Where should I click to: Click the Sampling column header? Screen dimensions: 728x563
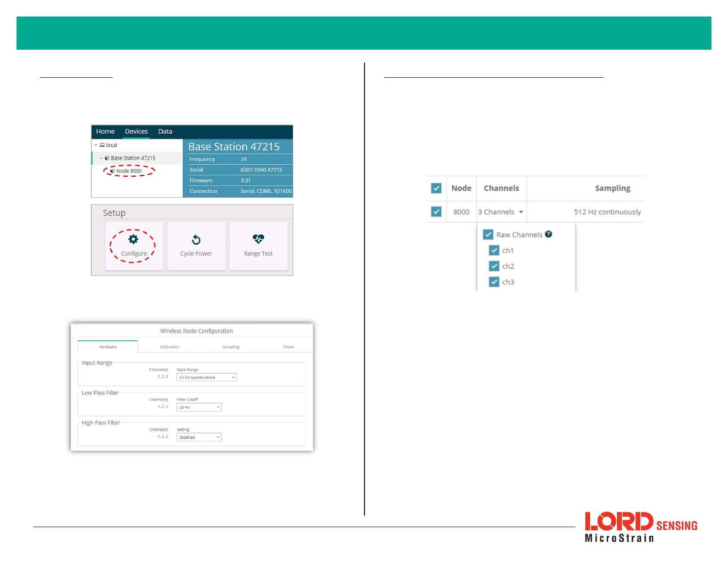coord(613,188)
